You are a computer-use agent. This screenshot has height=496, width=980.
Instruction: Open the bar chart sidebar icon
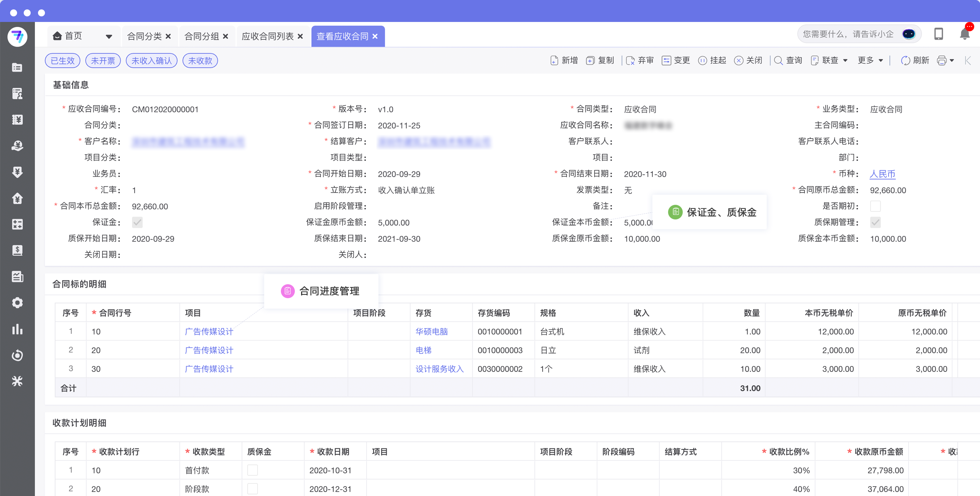[x=17, y=329]
